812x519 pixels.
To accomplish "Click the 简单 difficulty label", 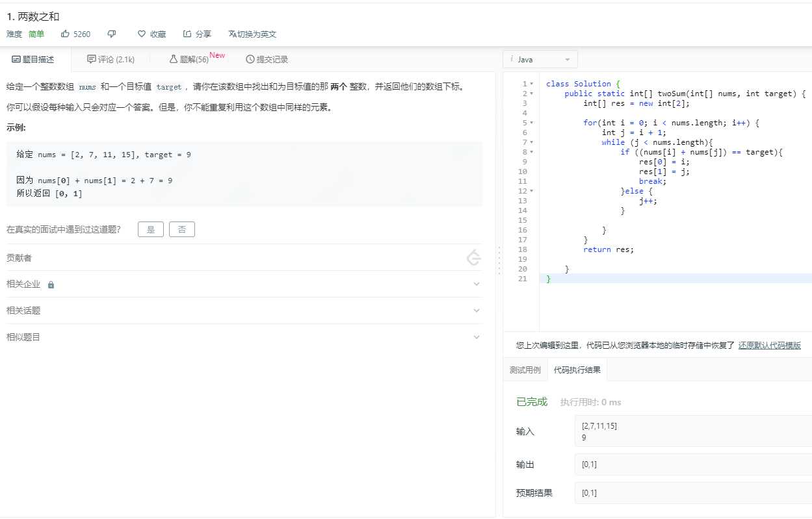I will [x=36, y=34].
